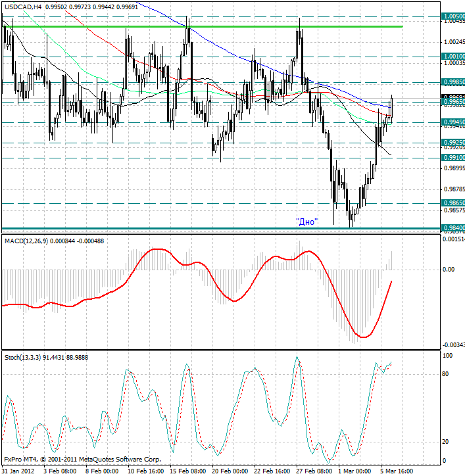Select the 0.99450 price level tag

[x=453, y=122]
